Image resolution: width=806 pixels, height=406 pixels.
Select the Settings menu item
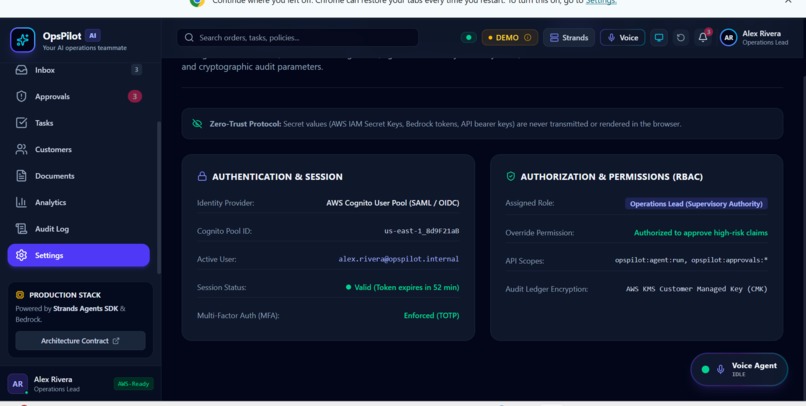click(78, 255)
